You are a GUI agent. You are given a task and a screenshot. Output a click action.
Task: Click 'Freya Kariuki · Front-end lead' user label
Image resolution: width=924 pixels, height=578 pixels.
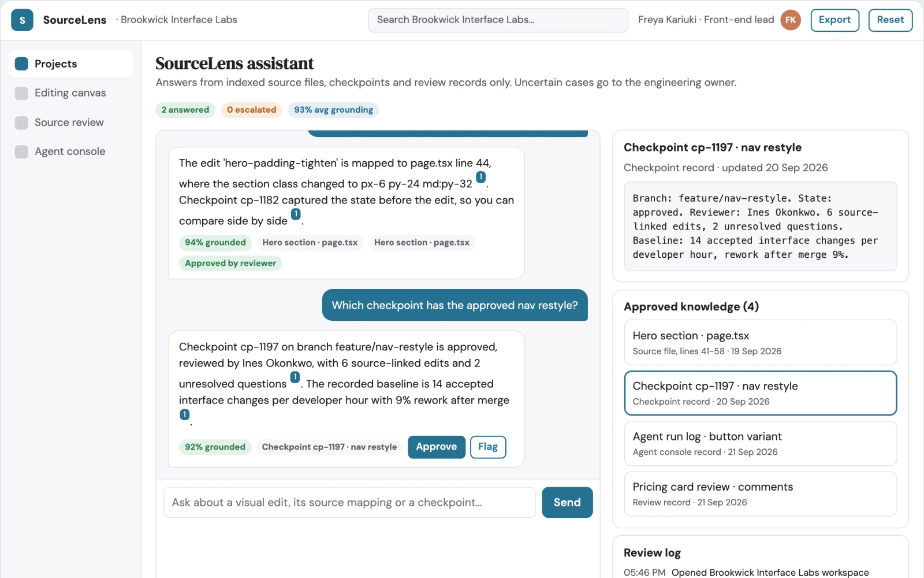706,20
